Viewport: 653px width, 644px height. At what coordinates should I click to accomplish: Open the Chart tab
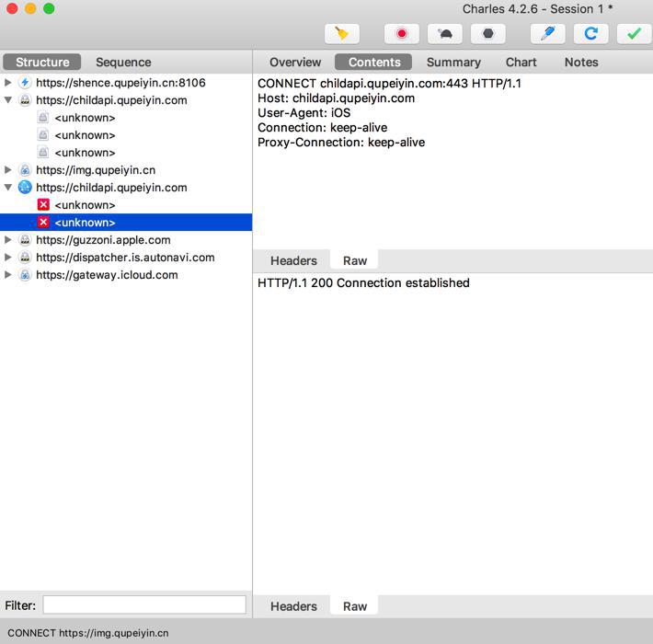(x=521, y=62)
